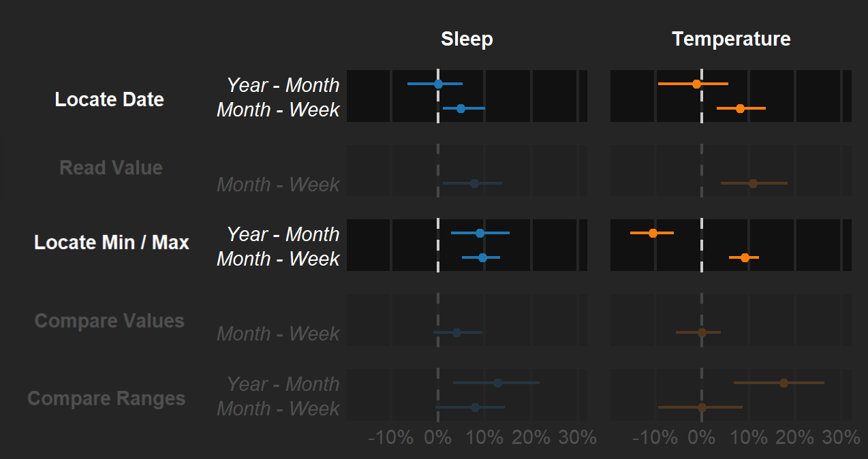This screenshot has width=868, height=459.
Task: Click the 30% tick label on Temperature axis
Action: pyautogui.click(x=841, y=438)
